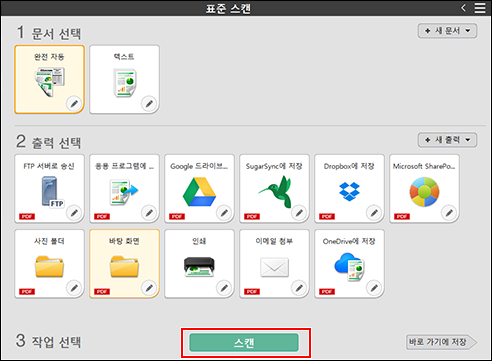
Task: Open the 새 문서 dropdown
Action: (x=447, y=31)
